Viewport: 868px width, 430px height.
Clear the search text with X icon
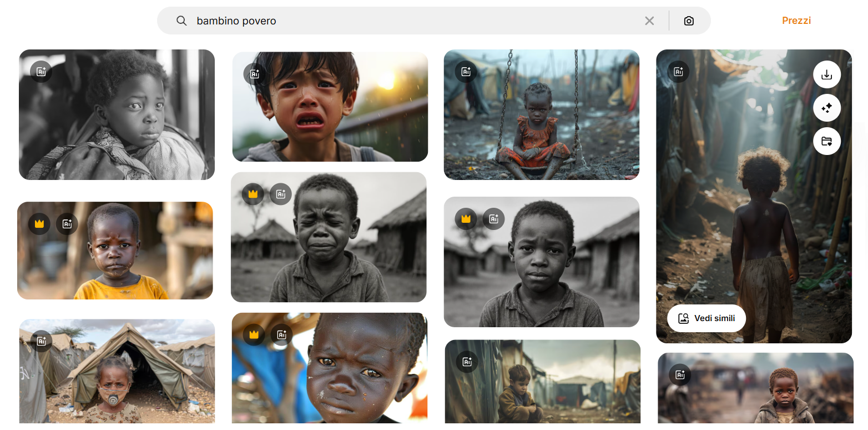[x=649, y=21]
